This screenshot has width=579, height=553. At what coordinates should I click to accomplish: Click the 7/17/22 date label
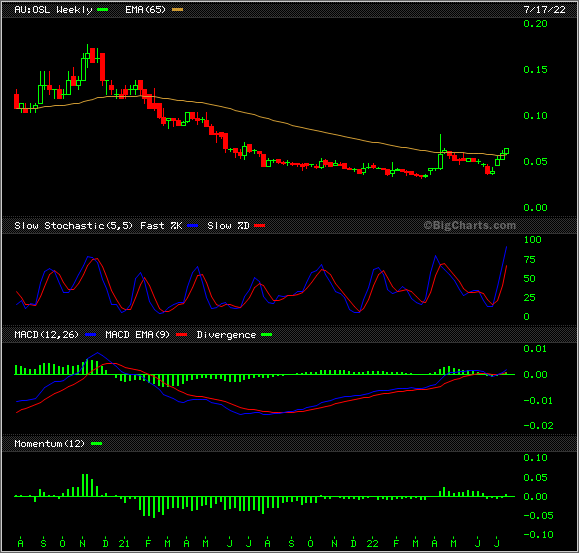[544, 10]
